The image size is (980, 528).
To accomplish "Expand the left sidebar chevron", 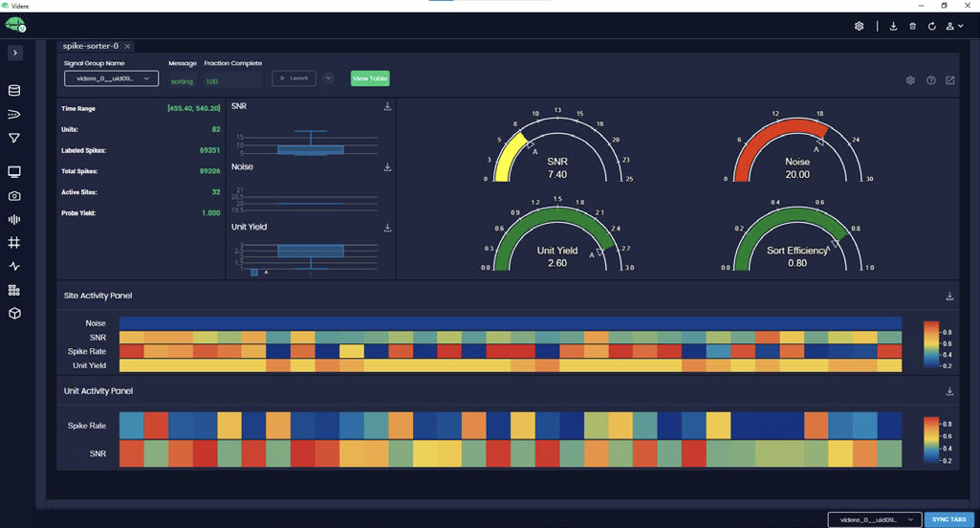I will click(15, 53).
